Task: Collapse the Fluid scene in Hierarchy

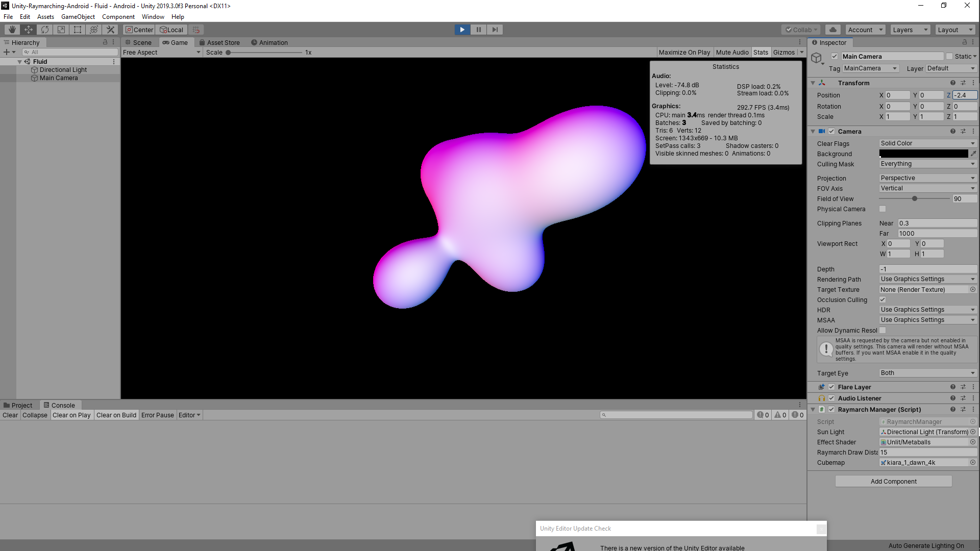Action: point(20,62)
